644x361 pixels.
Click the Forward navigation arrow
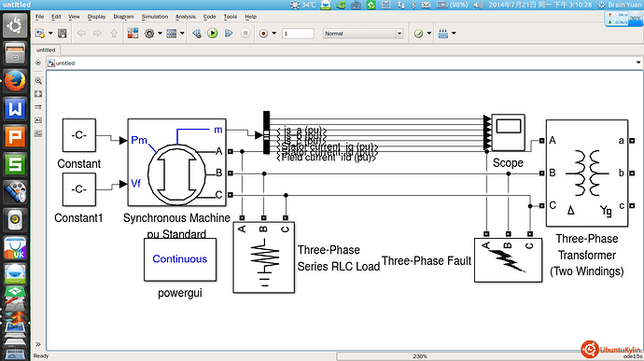[97, 34]
